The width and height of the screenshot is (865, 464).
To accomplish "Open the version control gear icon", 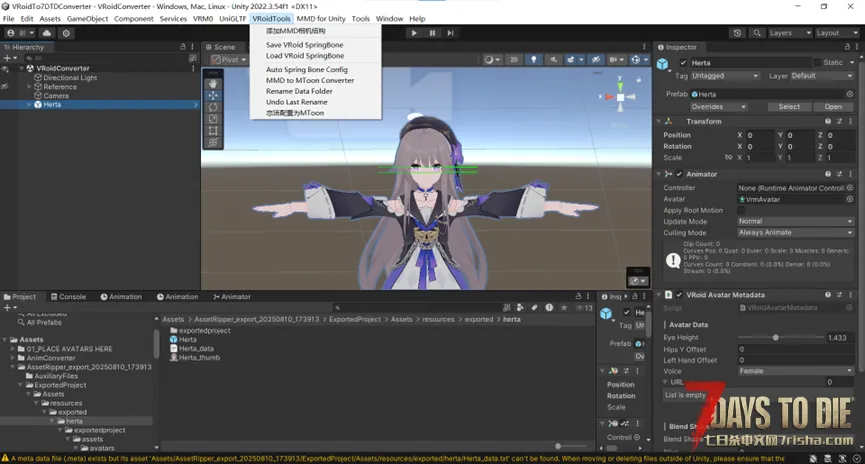I will point(66,33).
